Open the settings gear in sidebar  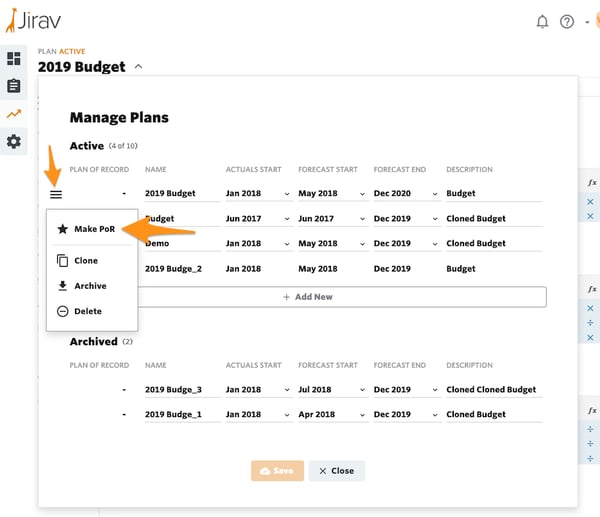pos(14,142)
